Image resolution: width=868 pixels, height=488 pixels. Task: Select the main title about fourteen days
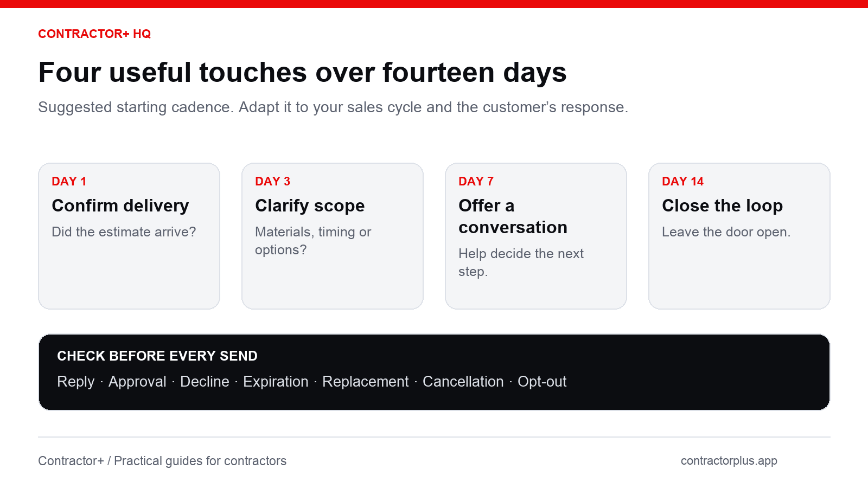pos(302,73)
